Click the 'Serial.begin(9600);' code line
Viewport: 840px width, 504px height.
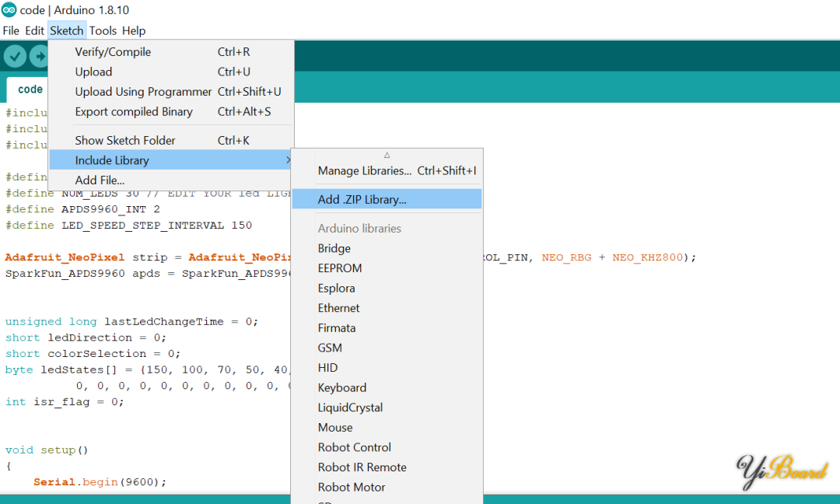[100, 482]
